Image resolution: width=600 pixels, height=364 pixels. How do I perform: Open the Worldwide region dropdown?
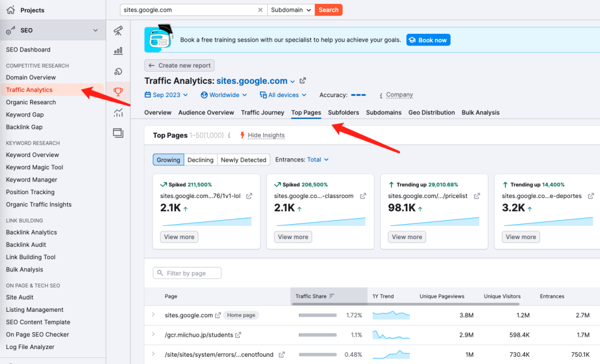[x=224, y=95]
